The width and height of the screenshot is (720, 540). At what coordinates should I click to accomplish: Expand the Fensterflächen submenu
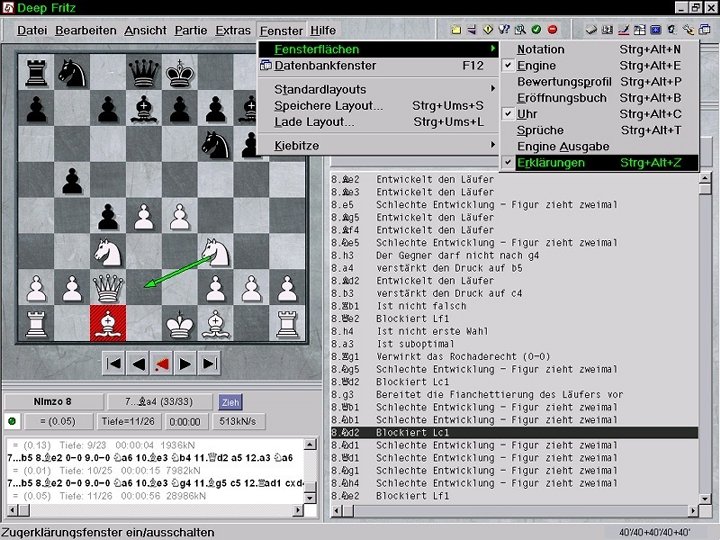pos(378,49)
